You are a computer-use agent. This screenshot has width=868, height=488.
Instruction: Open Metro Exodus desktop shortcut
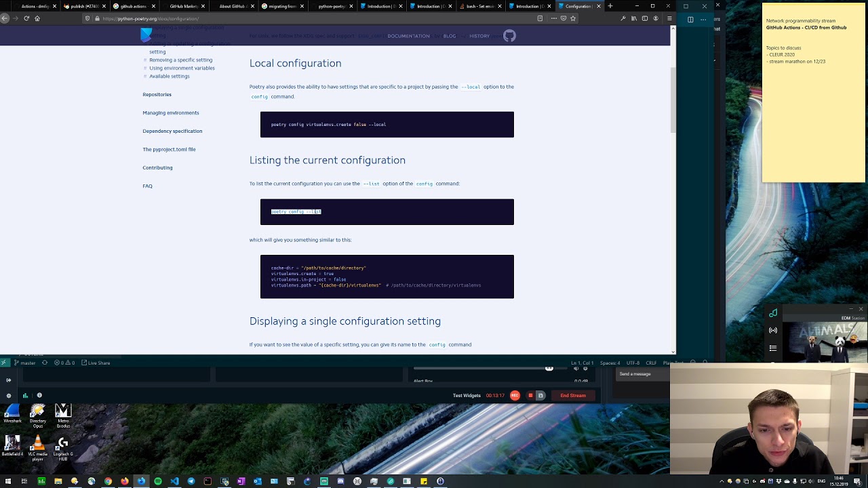[x=63, y=415]
